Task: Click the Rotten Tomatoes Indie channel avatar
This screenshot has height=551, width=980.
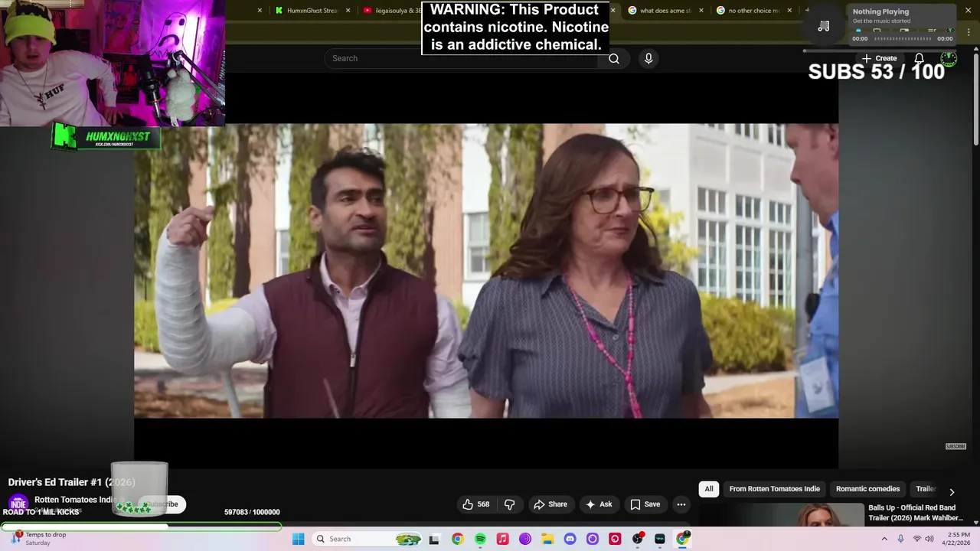Action: (x=18, y=504)
